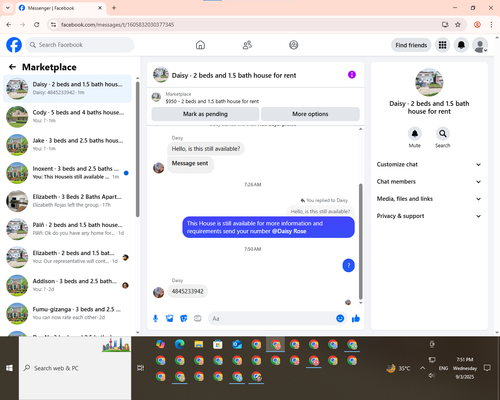Open the Addison 3 beds conversation
500x400 pixels.
click(67, 285)
